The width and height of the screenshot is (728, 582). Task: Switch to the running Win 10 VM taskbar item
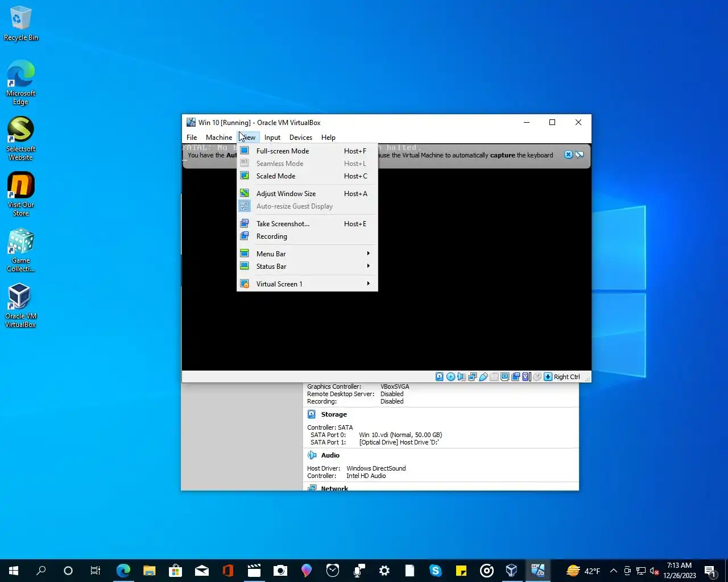coord(538,571)
